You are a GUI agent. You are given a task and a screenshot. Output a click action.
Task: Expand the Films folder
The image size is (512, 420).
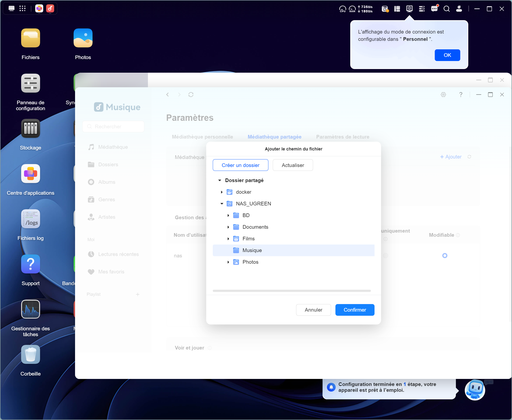(x=228, y=239)
